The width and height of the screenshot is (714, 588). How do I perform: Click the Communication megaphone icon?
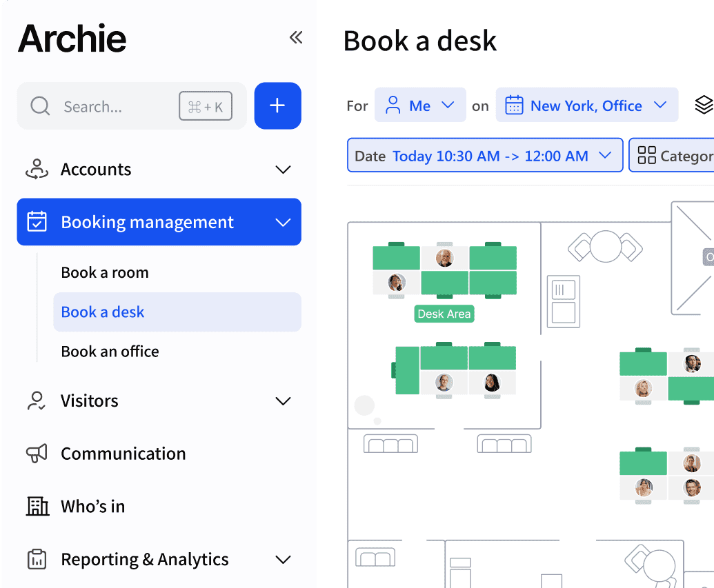coord(37,453)
